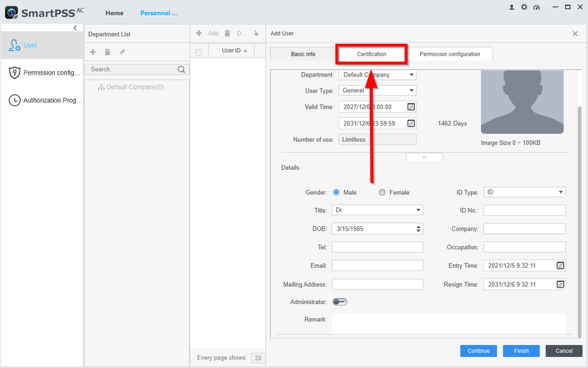
Task: Toggle the Administrator switch
Action: [340, 302]
